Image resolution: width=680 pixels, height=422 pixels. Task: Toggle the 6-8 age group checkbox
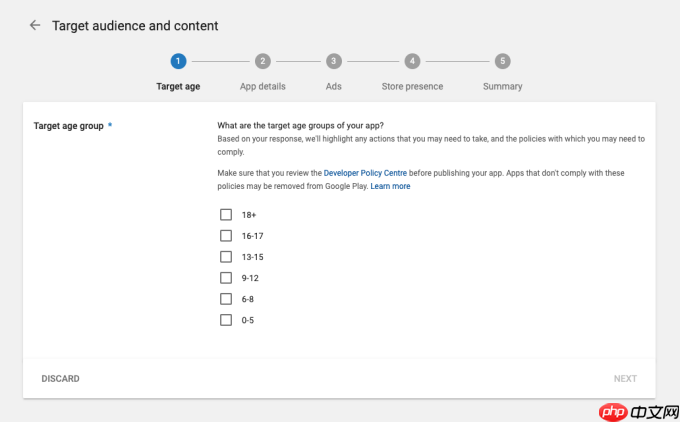(x=226, y=299)
